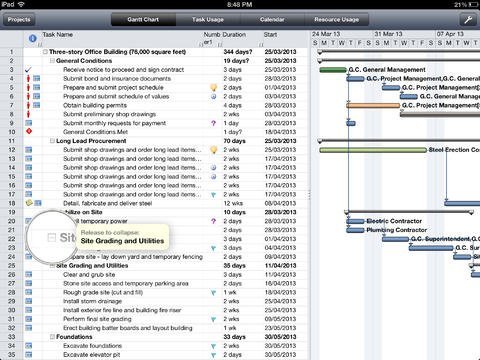Click the calendar constraint icon in row 5
This screenshot has height=360, width=480.
(x=37, y=87)
